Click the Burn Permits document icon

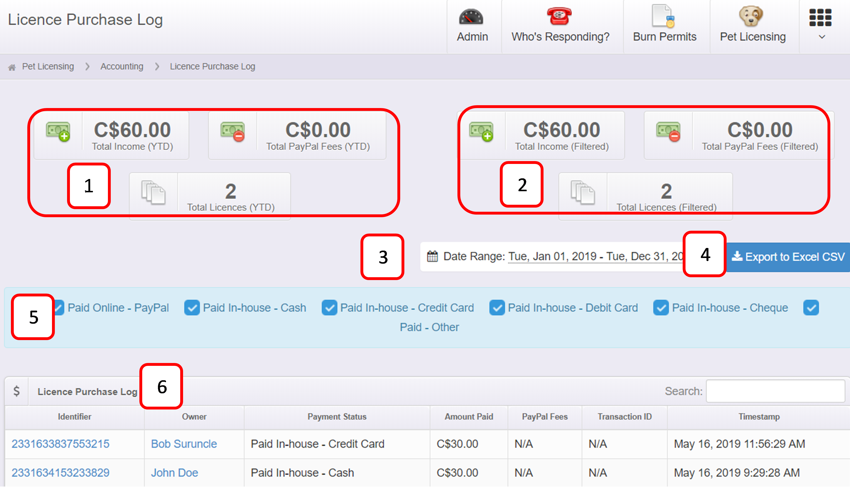[x=663, y=16]
